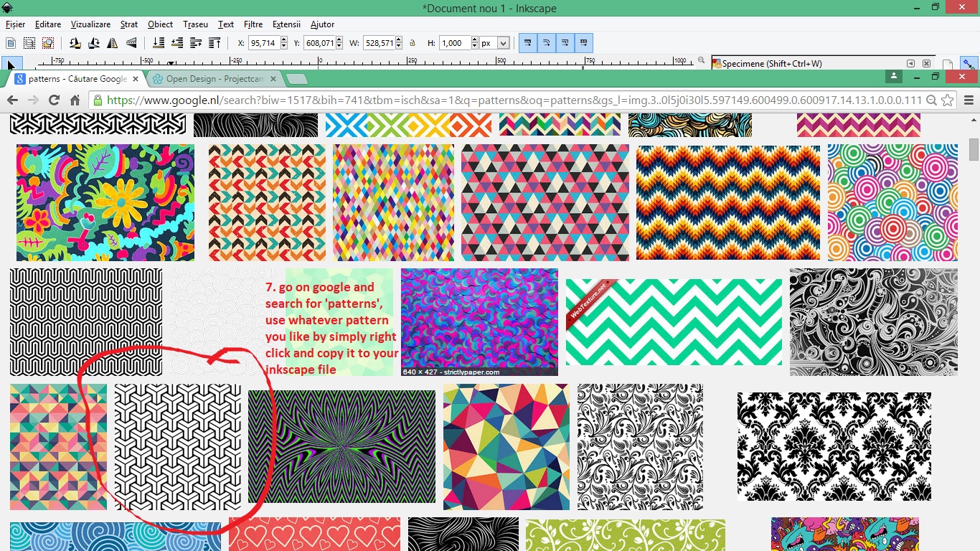Viewport: 980px width, 551px height.
Task: Toggle scale stroke width with object
Action: (x=528, y=43)
